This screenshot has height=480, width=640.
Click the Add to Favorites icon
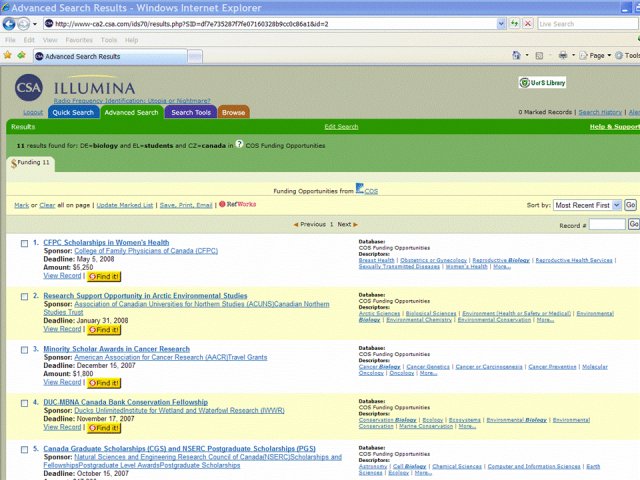pyautogui.click(x=21, y=55)
